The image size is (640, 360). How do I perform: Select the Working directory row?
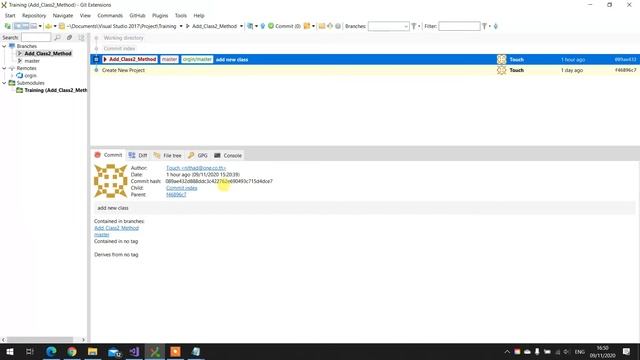coord(365,38)
